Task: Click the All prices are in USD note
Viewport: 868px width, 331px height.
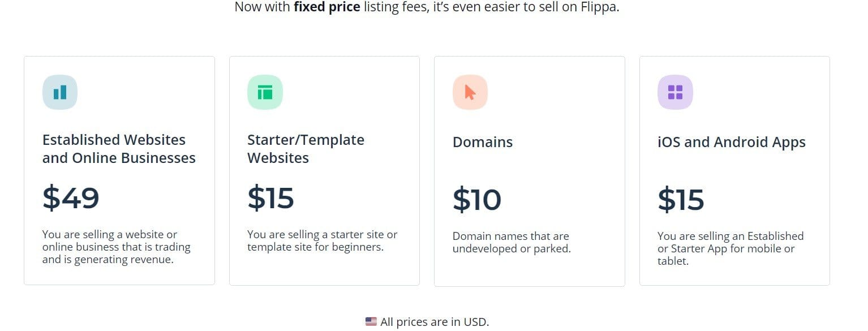Action: tap(435, 322)
